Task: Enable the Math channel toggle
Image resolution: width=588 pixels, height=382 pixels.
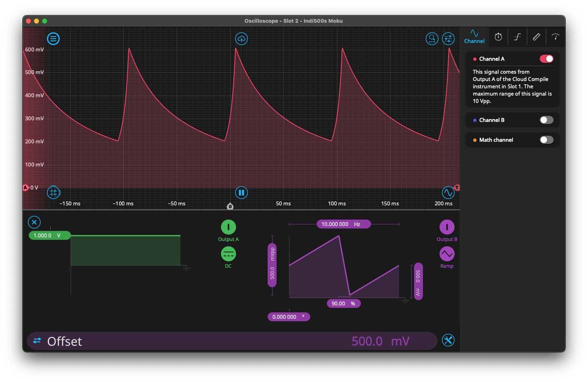Action: (x=546, y=140)
